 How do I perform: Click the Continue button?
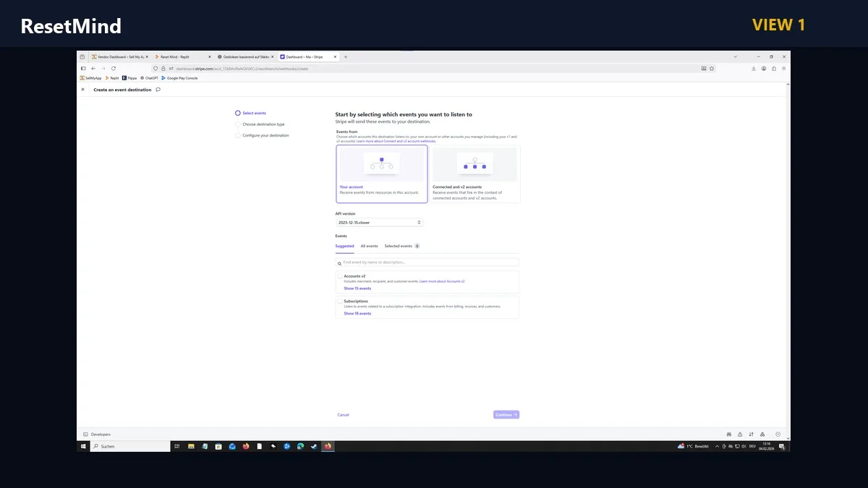pos(506,415)
